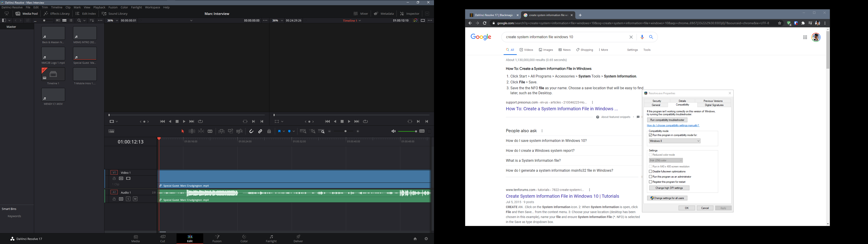Screen dimensions: 868x244
Task: Expand the Flag color dropdown arrow
Action: 284,131
